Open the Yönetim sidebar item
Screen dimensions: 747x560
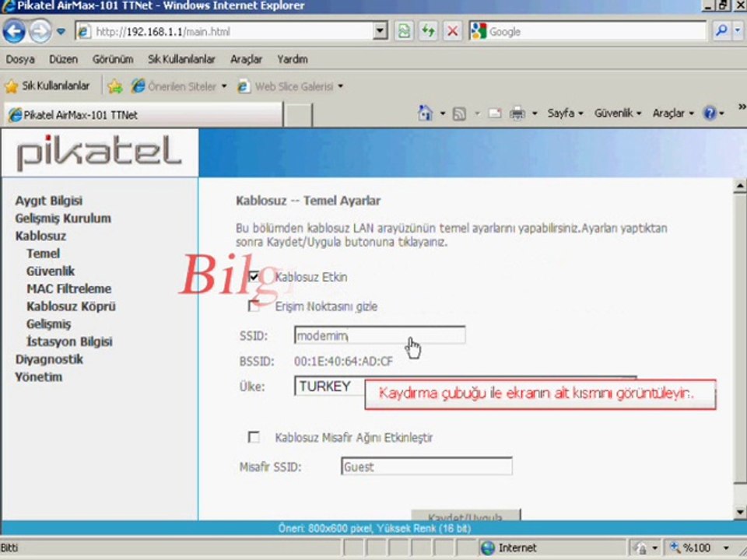[x=39, y=376]
